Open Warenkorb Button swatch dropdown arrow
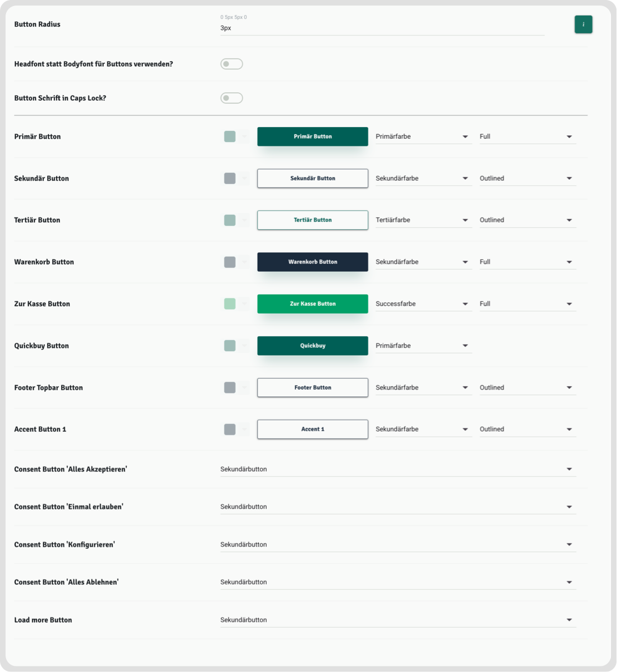Viewport: 617px width, 672px height. click(244, 262)
